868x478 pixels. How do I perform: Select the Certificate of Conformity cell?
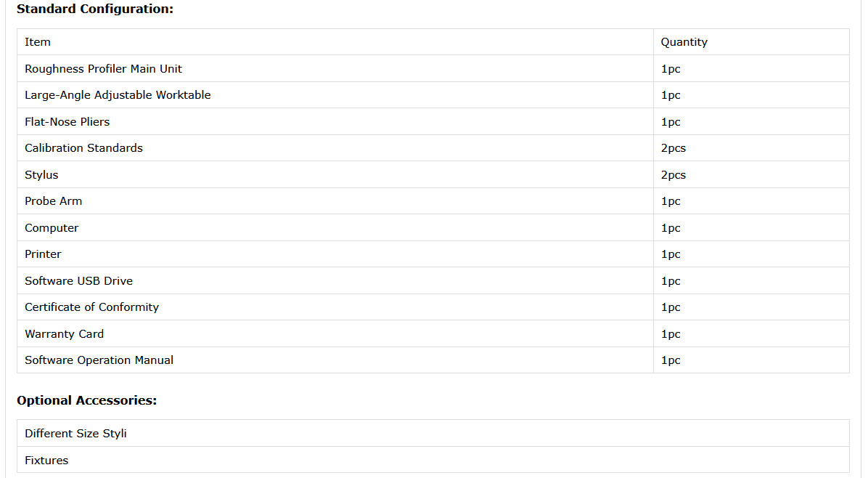click(x=91, y=307)
